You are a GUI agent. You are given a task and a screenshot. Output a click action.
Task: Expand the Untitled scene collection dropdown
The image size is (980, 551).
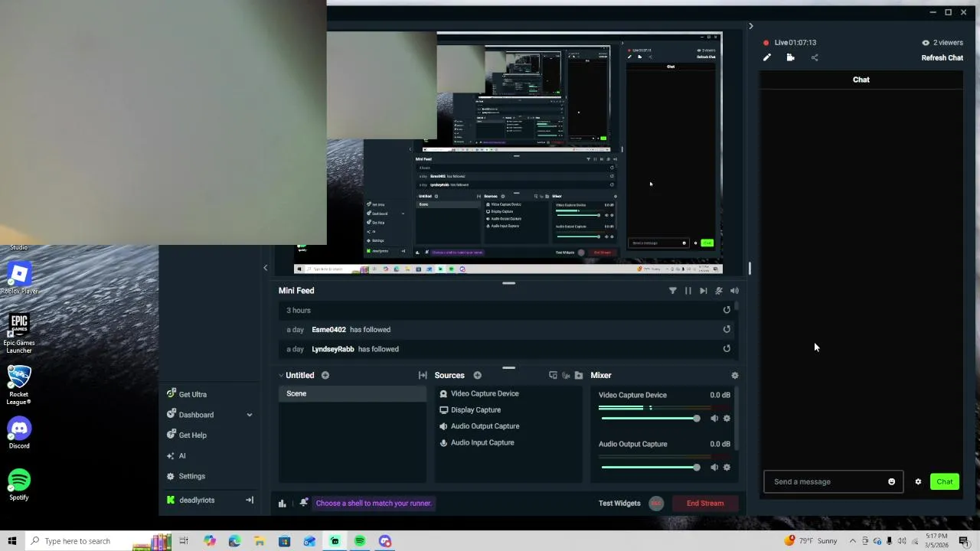(x=281, y=375)
